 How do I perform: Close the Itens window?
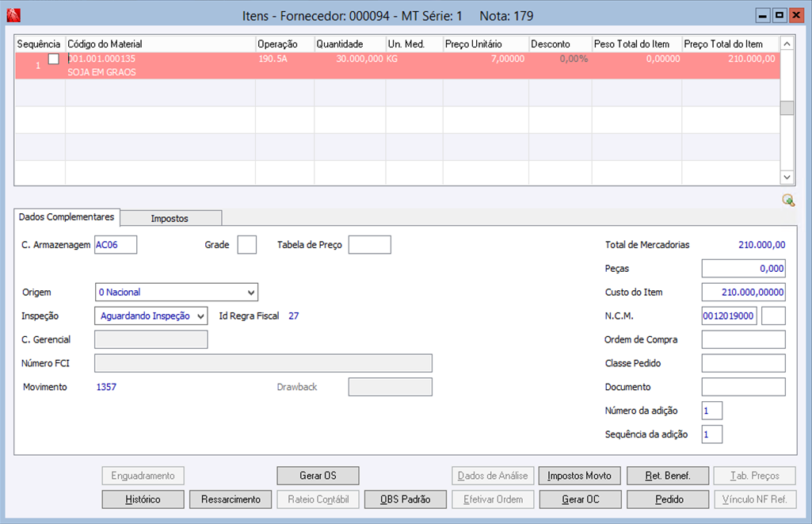pos(796,16)
